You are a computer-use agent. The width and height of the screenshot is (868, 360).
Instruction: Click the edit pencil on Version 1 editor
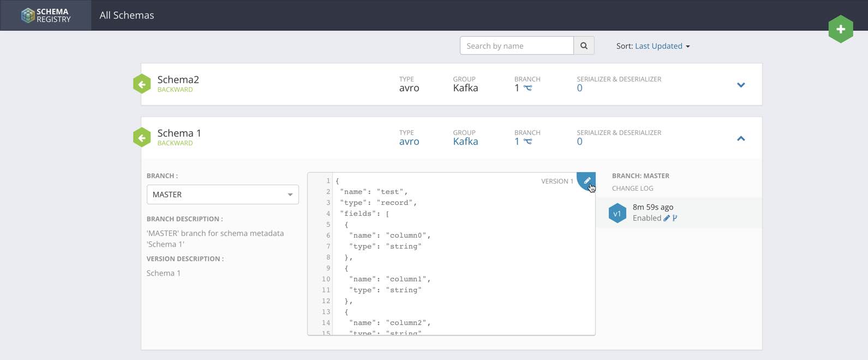pos(586,181)
